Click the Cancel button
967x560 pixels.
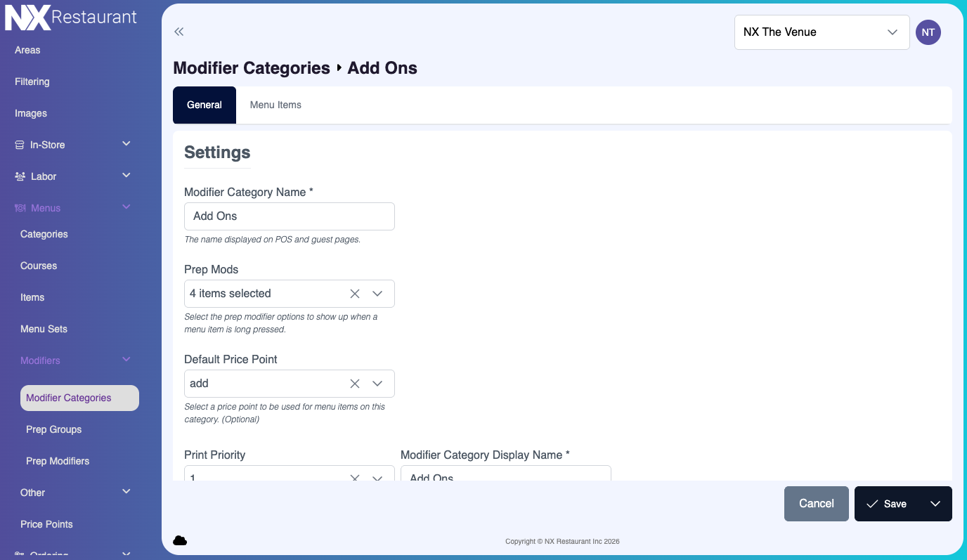[x=816, y=504]
